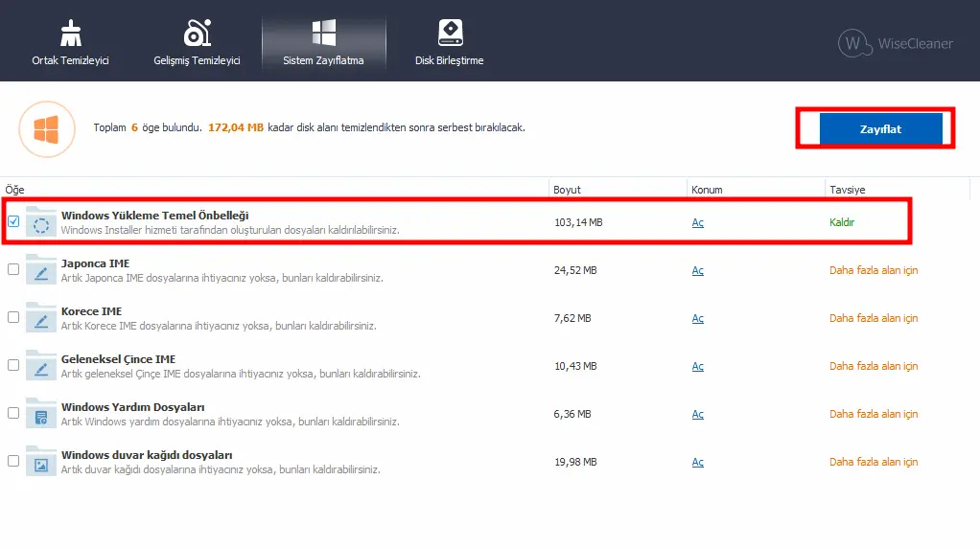
Task: Open the Ortak Temizleyici broom icon
Action: coord(71,34)
